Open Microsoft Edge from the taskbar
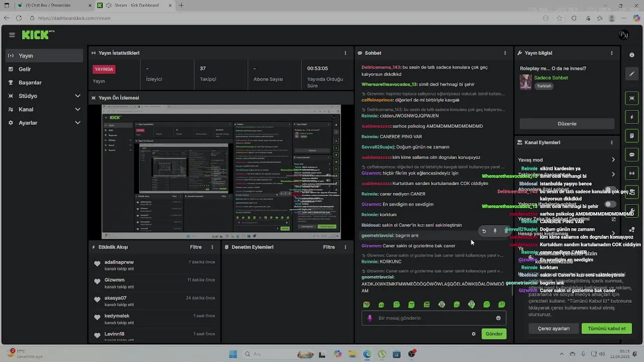The width and height of the screenshot is (644, 362). [367, 354]
